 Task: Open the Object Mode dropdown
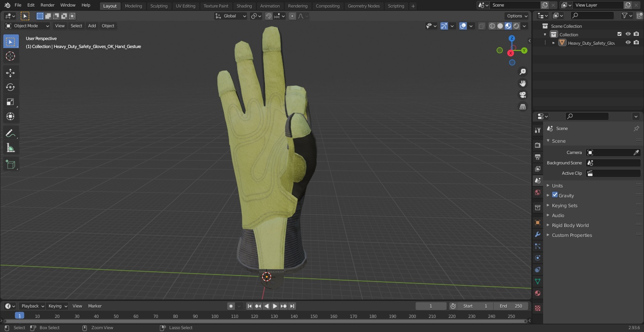coord(27,26)
